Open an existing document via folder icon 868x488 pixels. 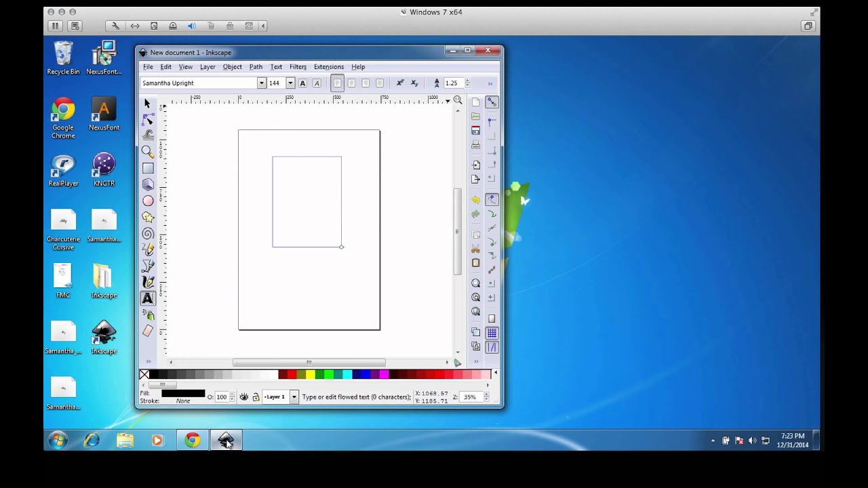[475, 117]
